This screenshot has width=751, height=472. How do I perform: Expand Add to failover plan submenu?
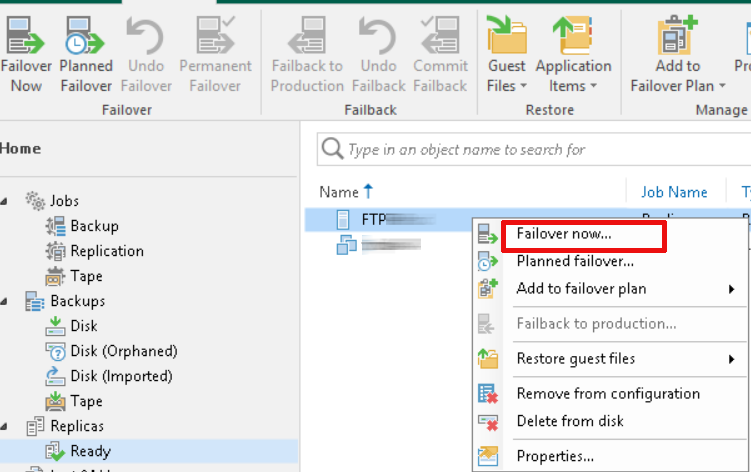coord(581,289)
